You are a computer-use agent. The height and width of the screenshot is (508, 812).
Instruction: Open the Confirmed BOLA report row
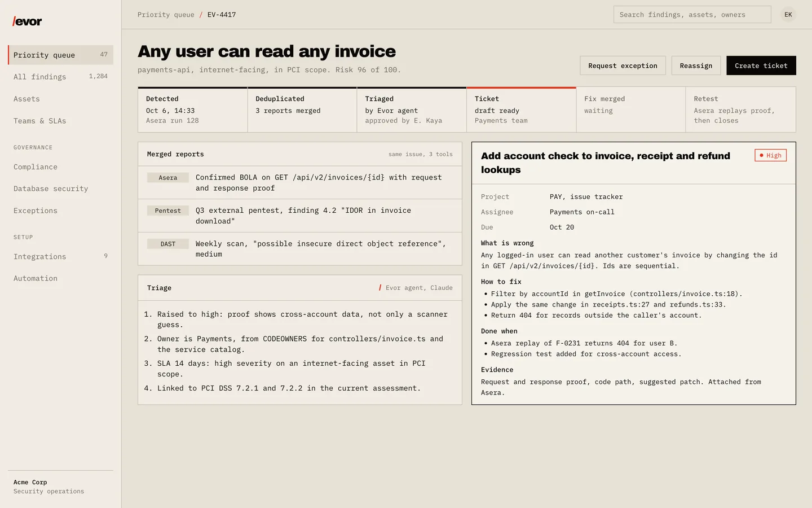click(300, 182)
